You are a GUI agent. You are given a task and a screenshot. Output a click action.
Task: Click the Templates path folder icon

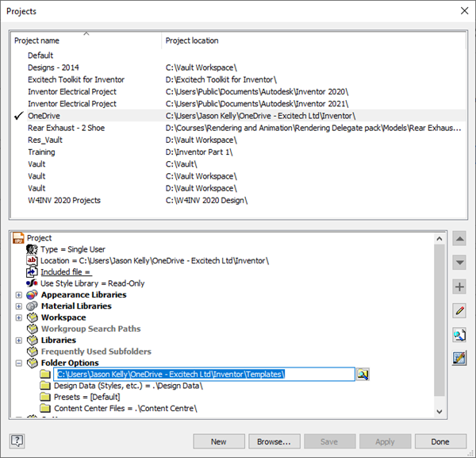point(45,374)
